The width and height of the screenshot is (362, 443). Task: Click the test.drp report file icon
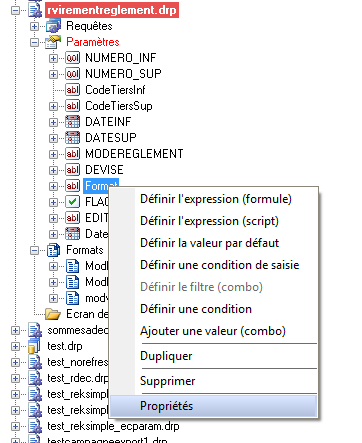tap(34, 346)
